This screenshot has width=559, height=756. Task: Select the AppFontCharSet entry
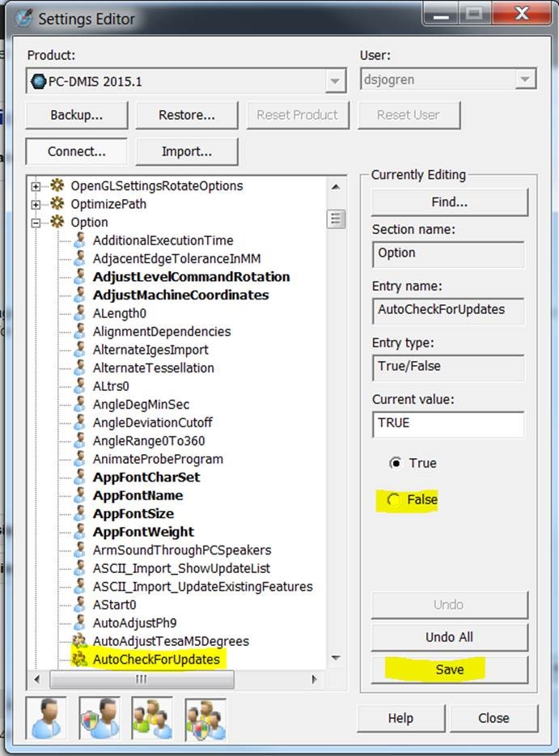(x=146, y=478)
